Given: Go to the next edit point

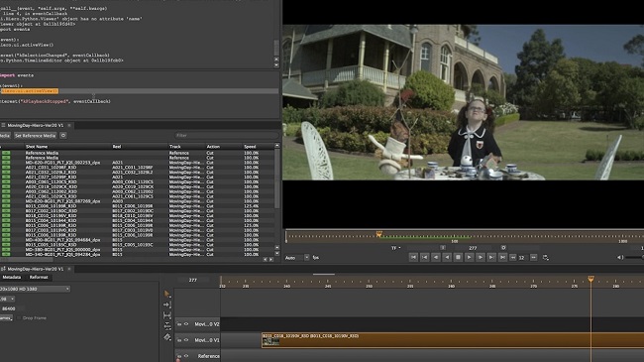Looking at the screenshot, I should coord(491,257).
